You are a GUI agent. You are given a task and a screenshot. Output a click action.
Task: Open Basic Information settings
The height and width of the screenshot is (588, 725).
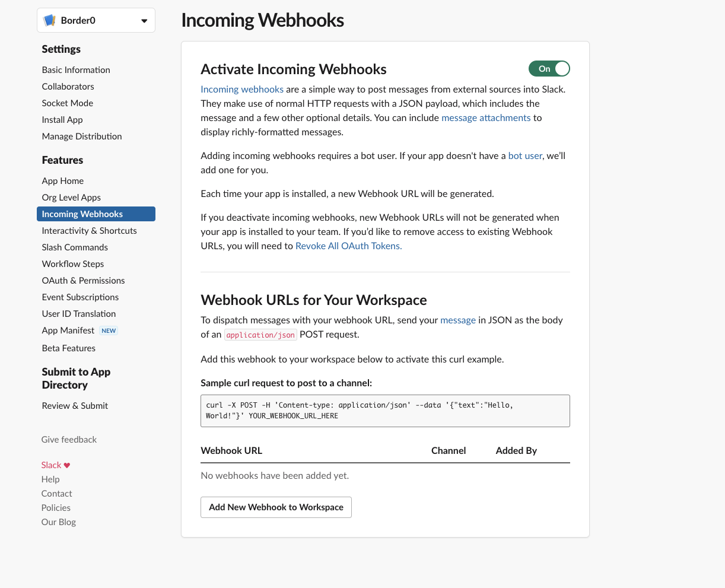click(76, 70)
